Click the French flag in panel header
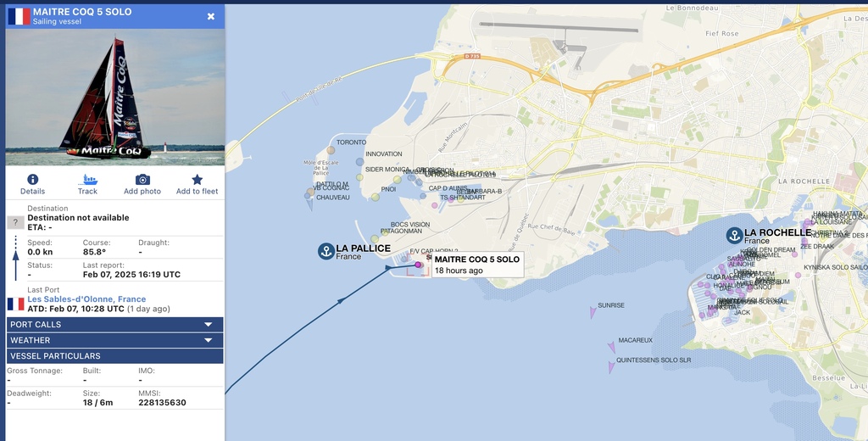 (x=19, y=16)
